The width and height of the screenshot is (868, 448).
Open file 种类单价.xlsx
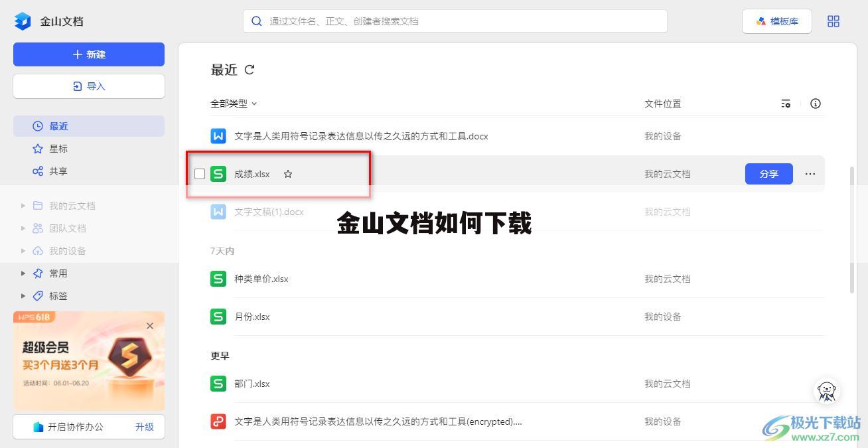point(261,279)
